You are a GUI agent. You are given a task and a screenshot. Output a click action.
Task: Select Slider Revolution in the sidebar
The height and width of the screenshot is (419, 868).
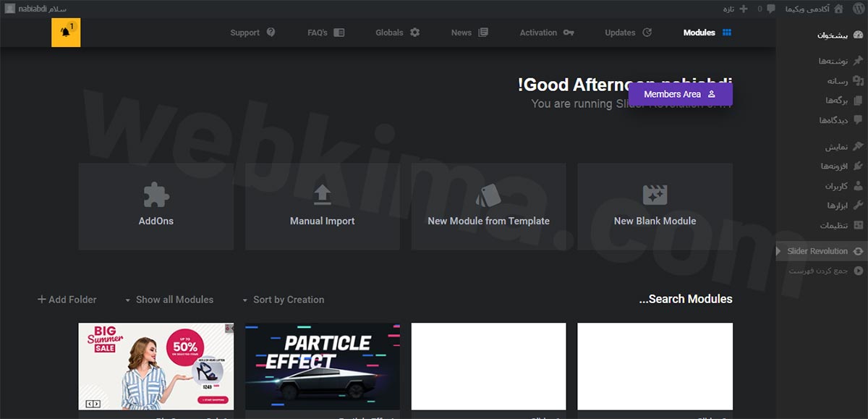822,251
